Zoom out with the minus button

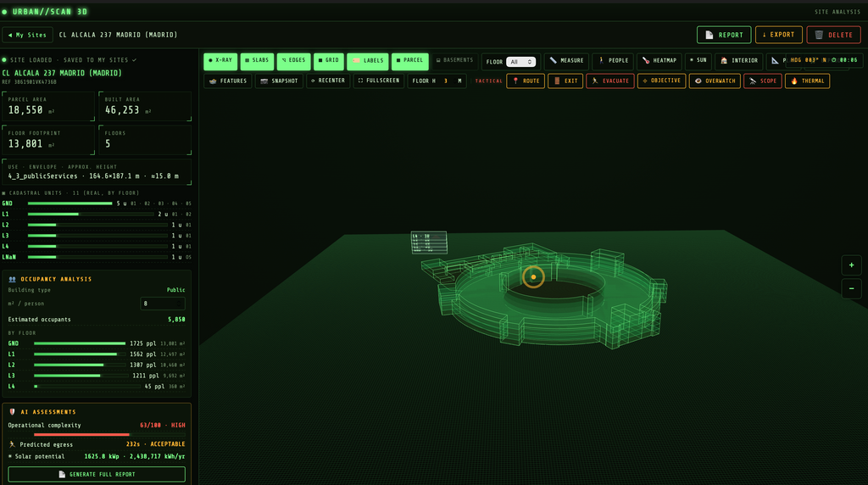851,288
